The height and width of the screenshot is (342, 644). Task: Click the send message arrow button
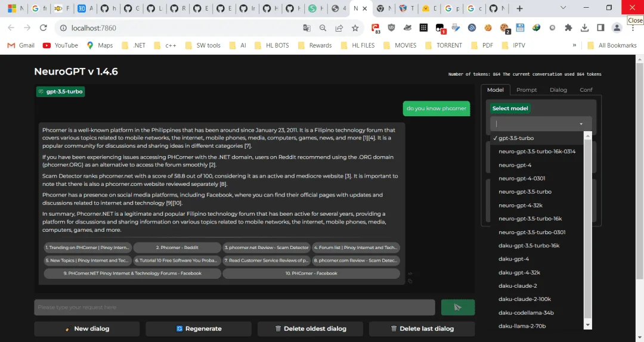click(457, 307)
